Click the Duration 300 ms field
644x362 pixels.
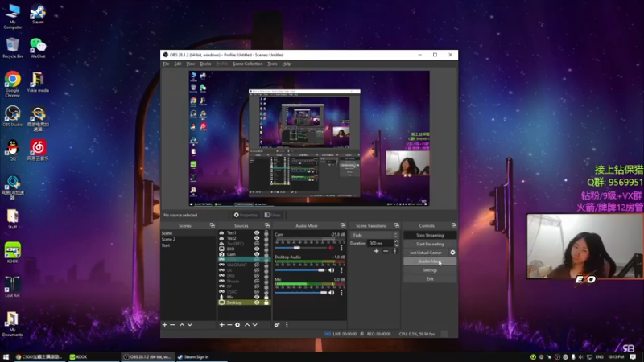(380, 244)
